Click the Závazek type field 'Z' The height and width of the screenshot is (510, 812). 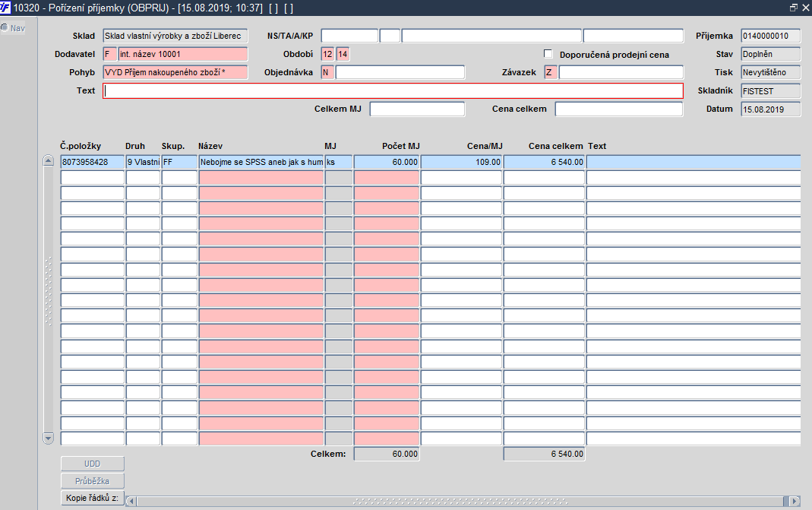(x=551, y=72)
